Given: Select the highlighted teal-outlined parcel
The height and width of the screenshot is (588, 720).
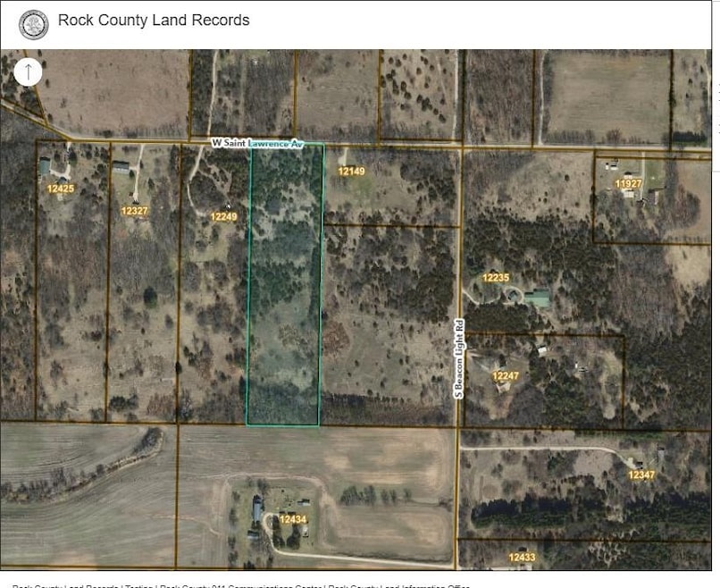Looking at the screenshot, I should pyautogui.click(x=285, y=286).
